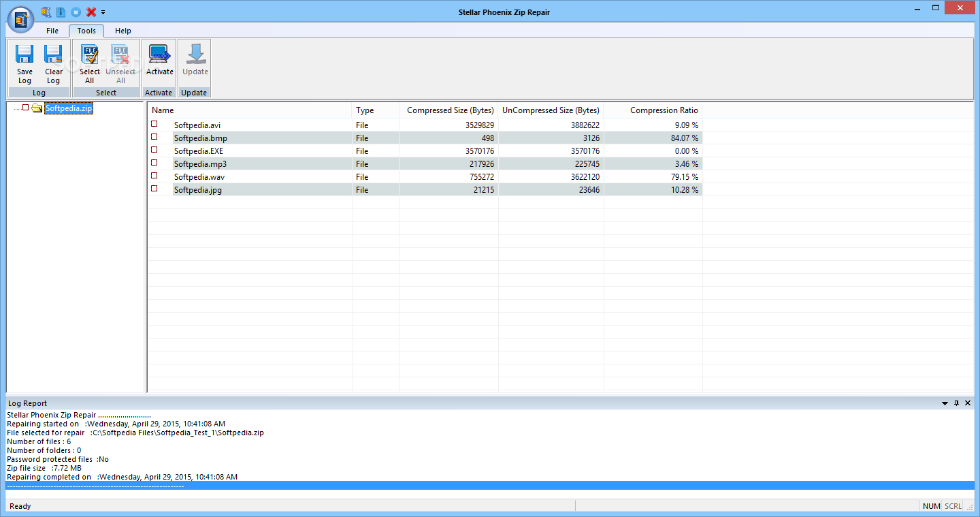The height and width of the screenshot is (517, 980).
Task: Check the Softpedia.EXE checkbox
Action: coord(154,150)
